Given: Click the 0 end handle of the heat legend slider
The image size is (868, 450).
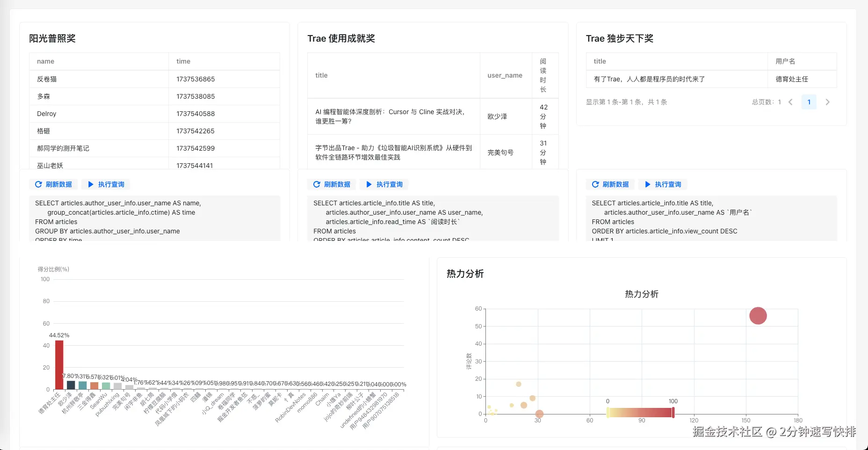Looking at the screenshot, I should [x=608, y=413].
